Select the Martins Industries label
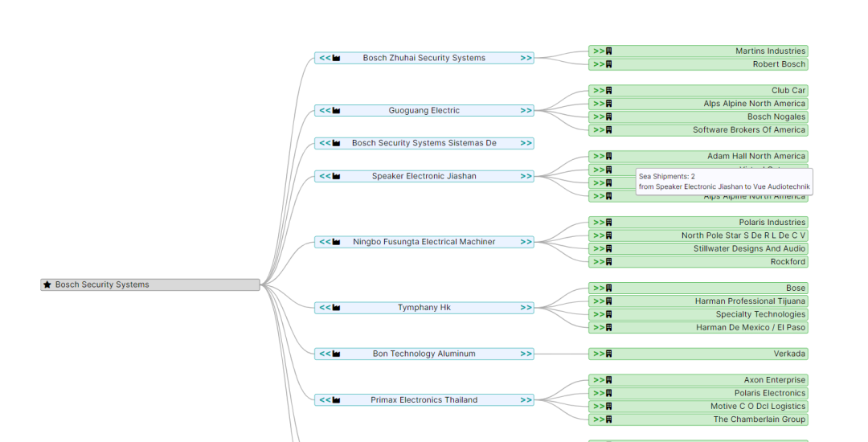 click(x=771, y=51)
